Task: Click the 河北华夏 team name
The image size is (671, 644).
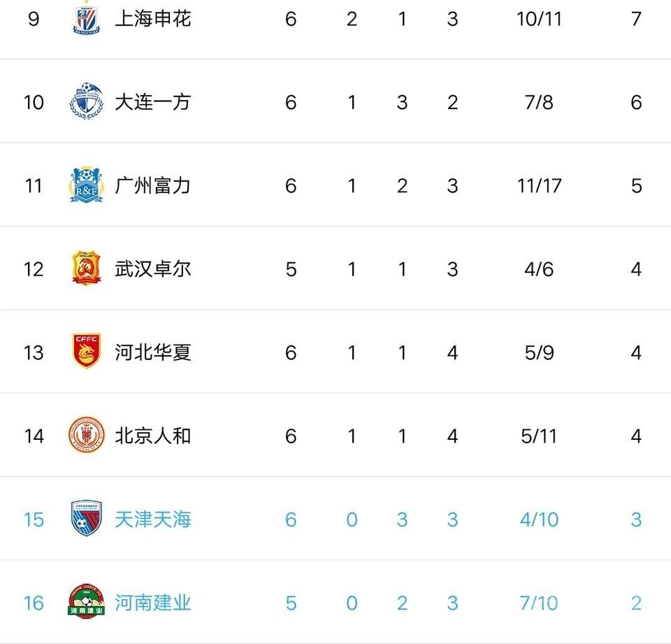Action: coord(152,352)
